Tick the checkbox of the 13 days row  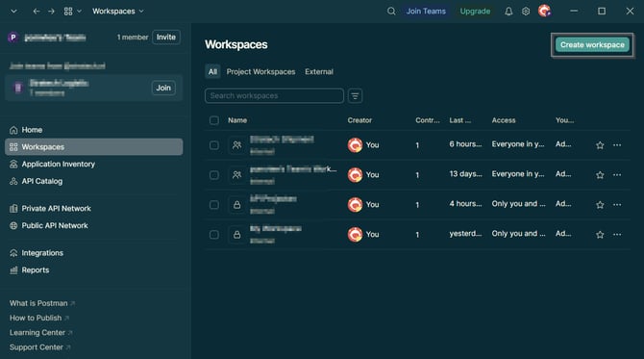tap(214, 175)
